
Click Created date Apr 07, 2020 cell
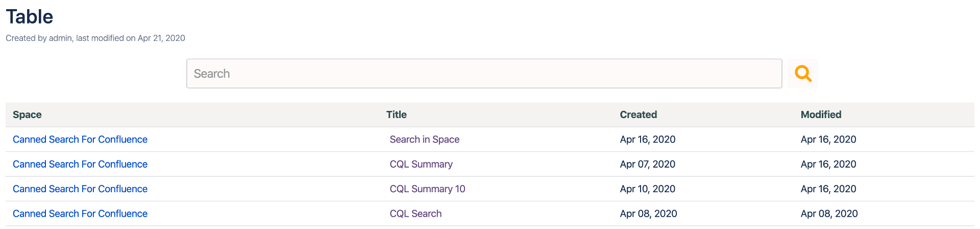(x=647, y=164)
